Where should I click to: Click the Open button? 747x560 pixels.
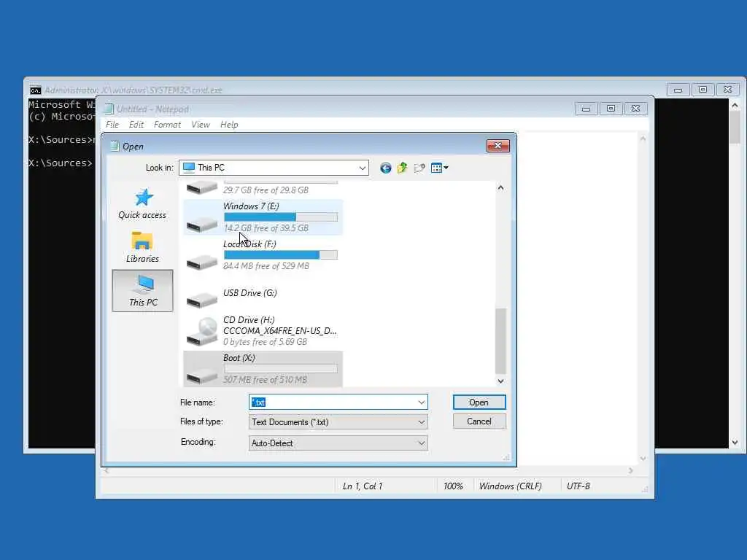point(479,402)
